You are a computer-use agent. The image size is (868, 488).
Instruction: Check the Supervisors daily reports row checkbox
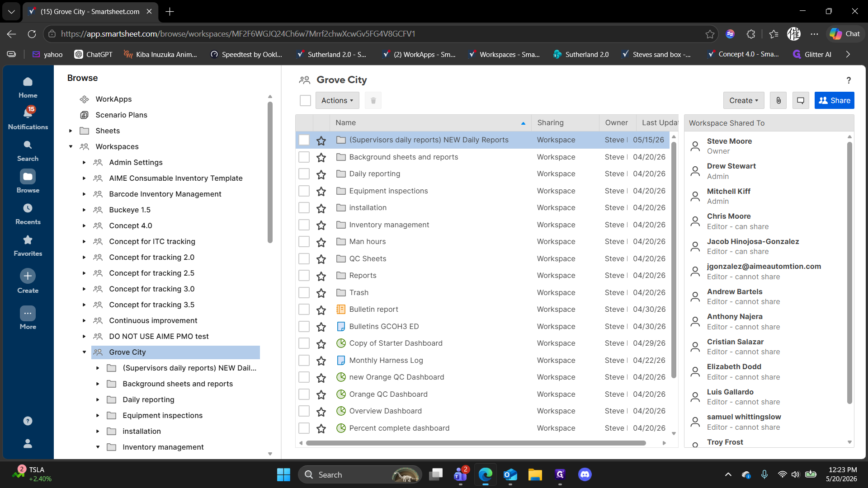304,140
